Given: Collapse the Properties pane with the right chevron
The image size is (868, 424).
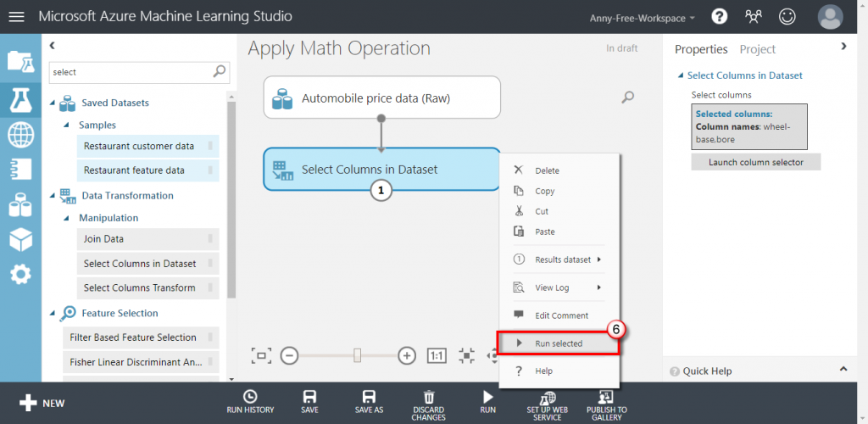Looking at the screenshot, I should tap(843, 47).
